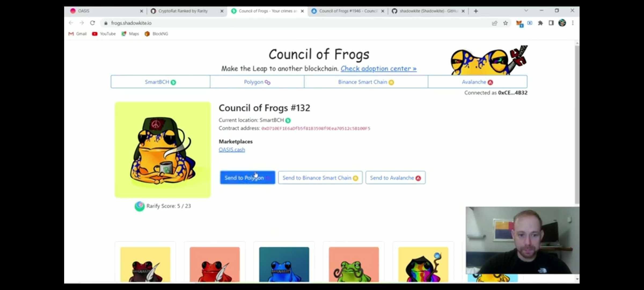This screenshot has height=290, width=644.
Task: Select the SmartBCH chain tab
Action: (x=160, y=82)
